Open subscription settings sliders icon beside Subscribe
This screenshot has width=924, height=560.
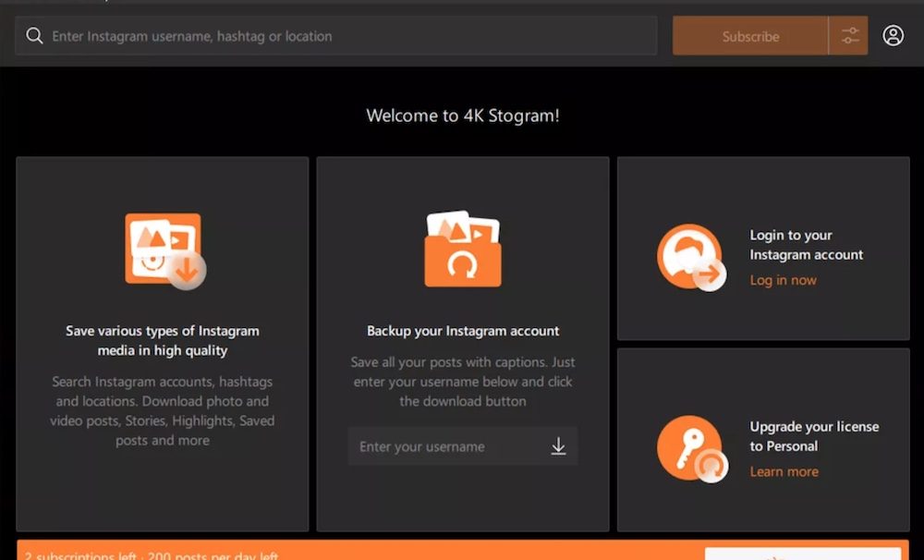(848, 36)
